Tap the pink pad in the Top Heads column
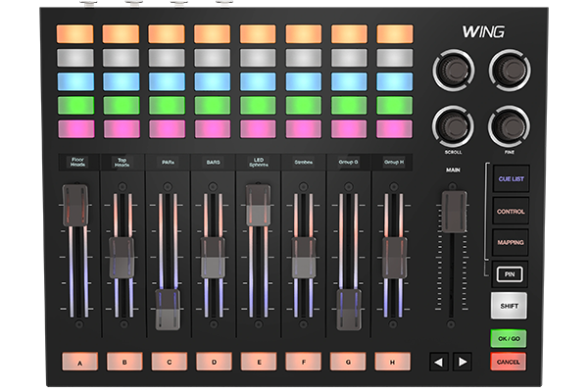This screenshot has width=588, height=392. 122,128
